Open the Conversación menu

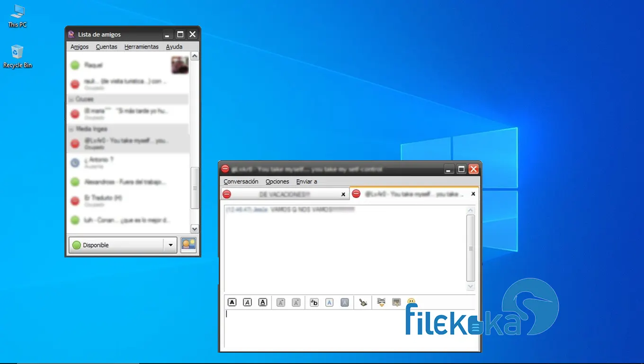[x=241, y=182]
